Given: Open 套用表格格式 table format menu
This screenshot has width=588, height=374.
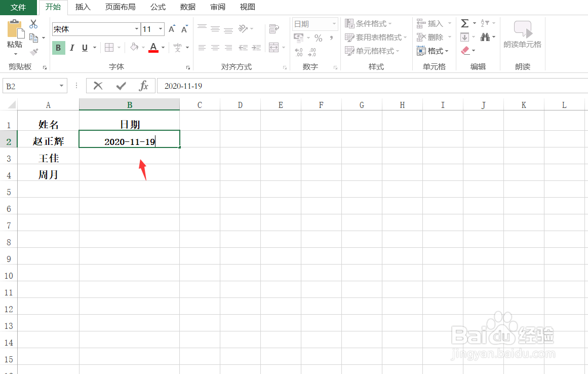Looking at the screenshot, I should [x=376, y=37].
